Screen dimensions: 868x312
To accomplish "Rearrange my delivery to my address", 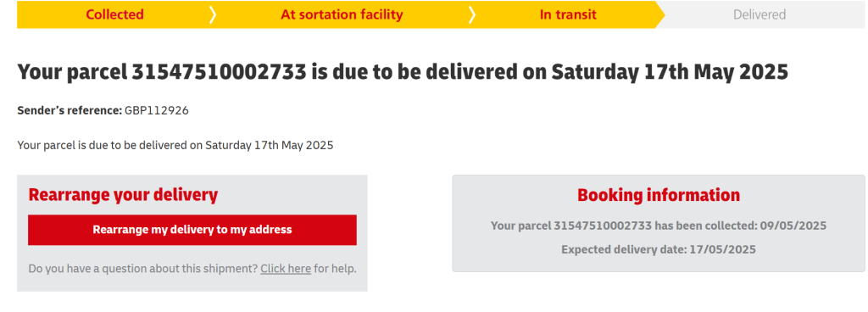I will 192,230.
